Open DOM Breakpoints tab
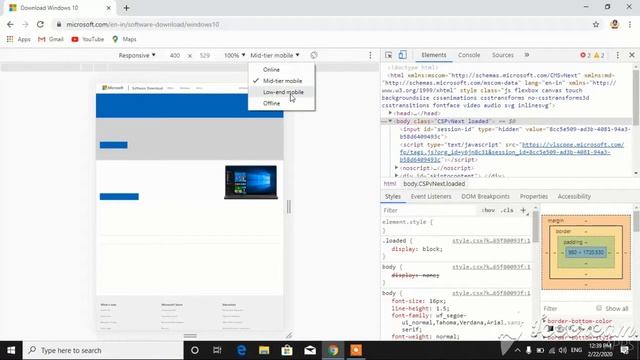The image size is (640, 360). click(485, 196)
